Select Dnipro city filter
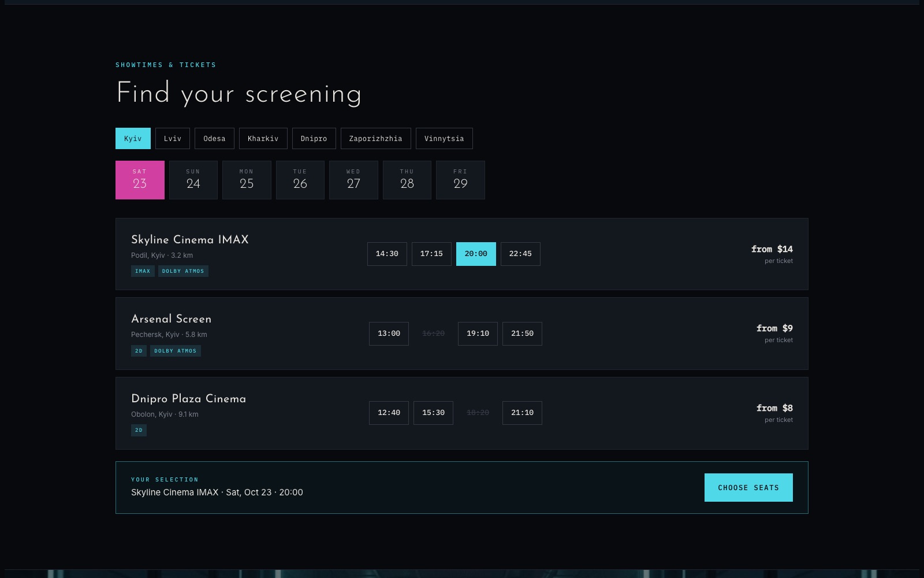This screenshot has height=578, width=924. [314, 139]
